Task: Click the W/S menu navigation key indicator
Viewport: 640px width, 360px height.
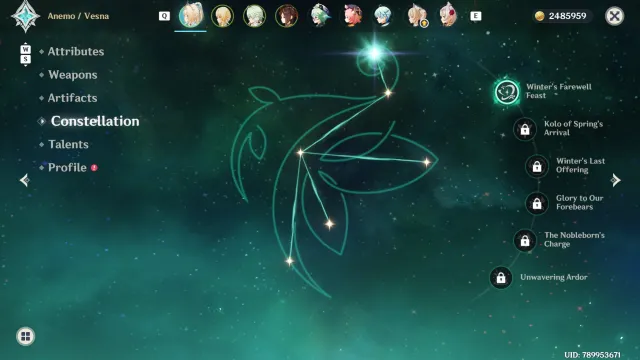Action: coord(25,54)
